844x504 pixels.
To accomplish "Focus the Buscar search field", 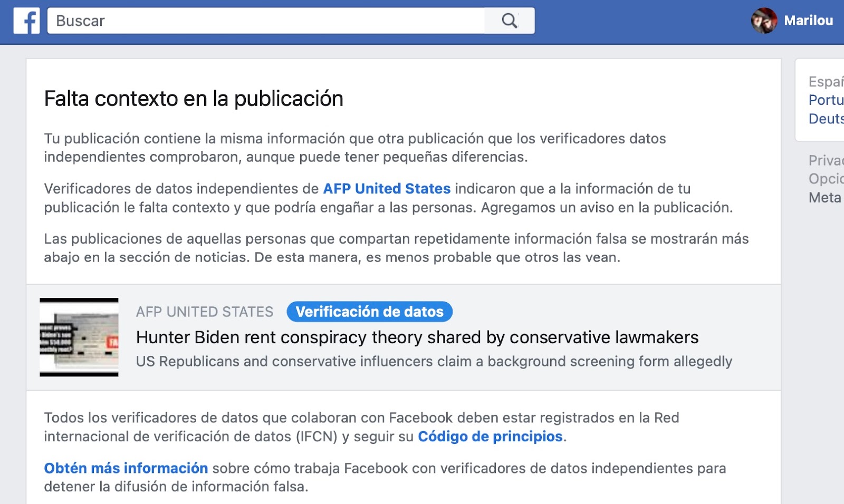I will 266,21.
